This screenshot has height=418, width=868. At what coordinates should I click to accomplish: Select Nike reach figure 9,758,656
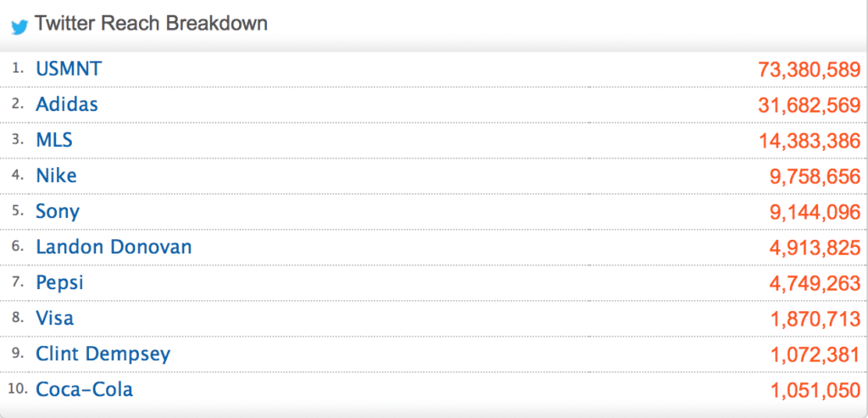pyautogui.click(x=815, y=176)
